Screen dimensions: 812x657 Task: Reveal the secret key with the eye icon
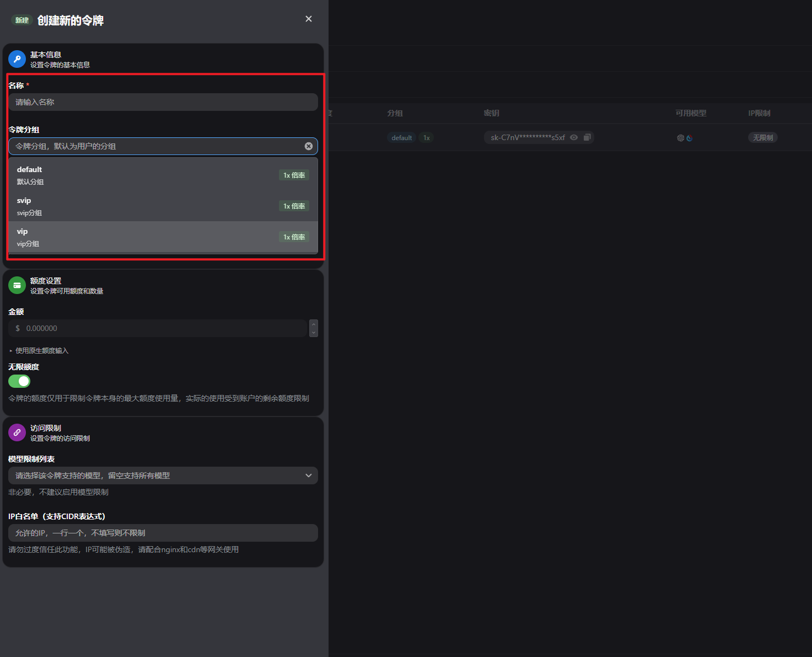pos(574,137)
